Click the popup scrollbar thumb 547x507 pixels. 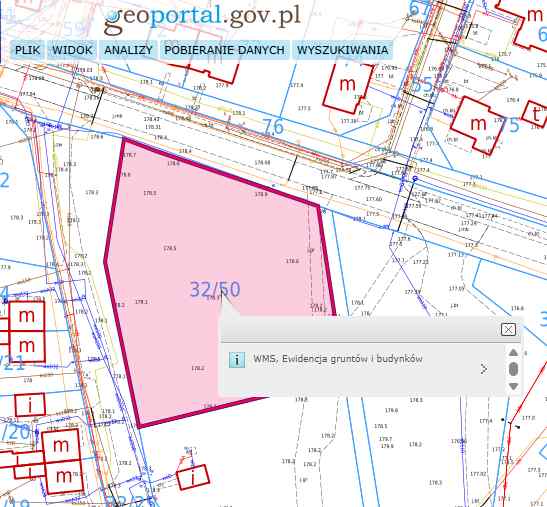pos(513,369)
